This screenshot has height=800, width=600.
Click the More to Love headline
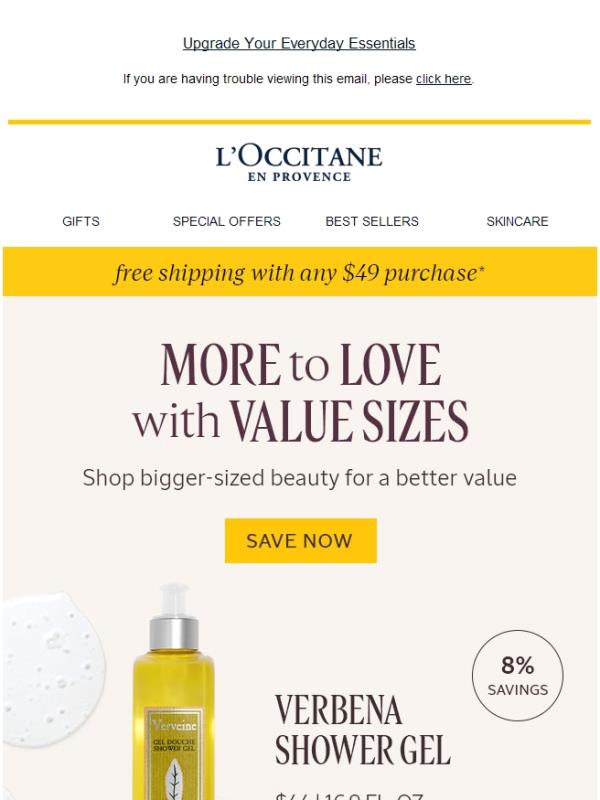pos(301,392)
